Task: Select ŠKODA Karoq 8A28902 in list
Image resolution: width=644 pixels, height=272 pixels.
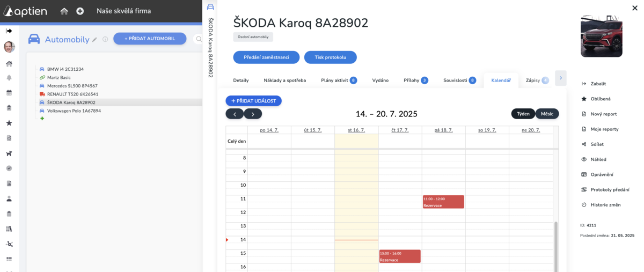Action: (71, 102)
